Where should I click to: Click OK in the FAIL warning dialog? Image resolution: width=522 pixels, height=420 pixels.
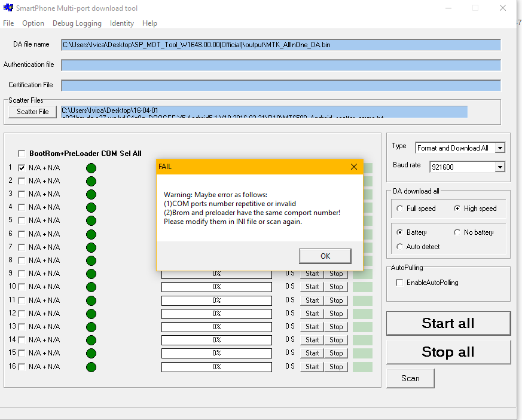pos(325,256)
